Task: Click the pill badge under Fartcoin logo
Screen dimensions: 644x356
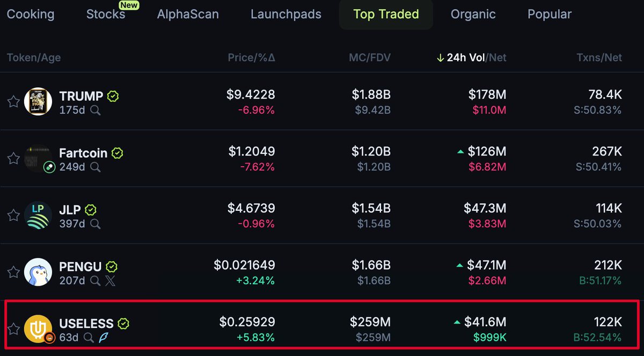Action: [49, 168]
